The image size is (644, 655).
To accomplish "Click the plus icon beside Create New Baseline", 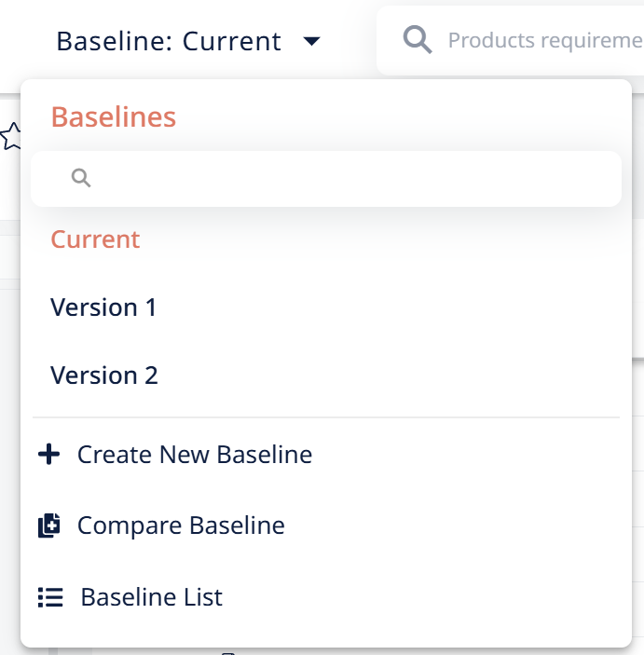I will click(48, 454).
